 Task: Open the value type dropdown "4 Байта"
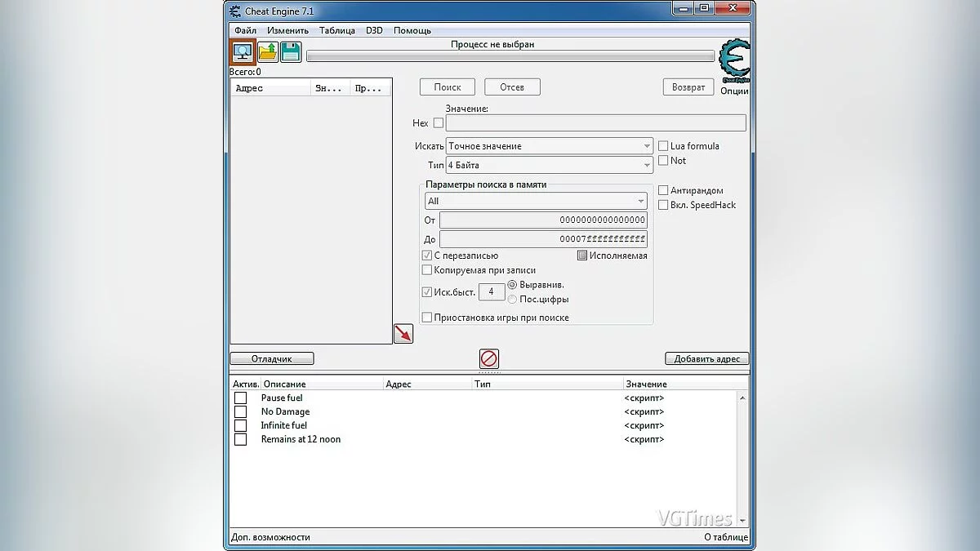point(549,165)
